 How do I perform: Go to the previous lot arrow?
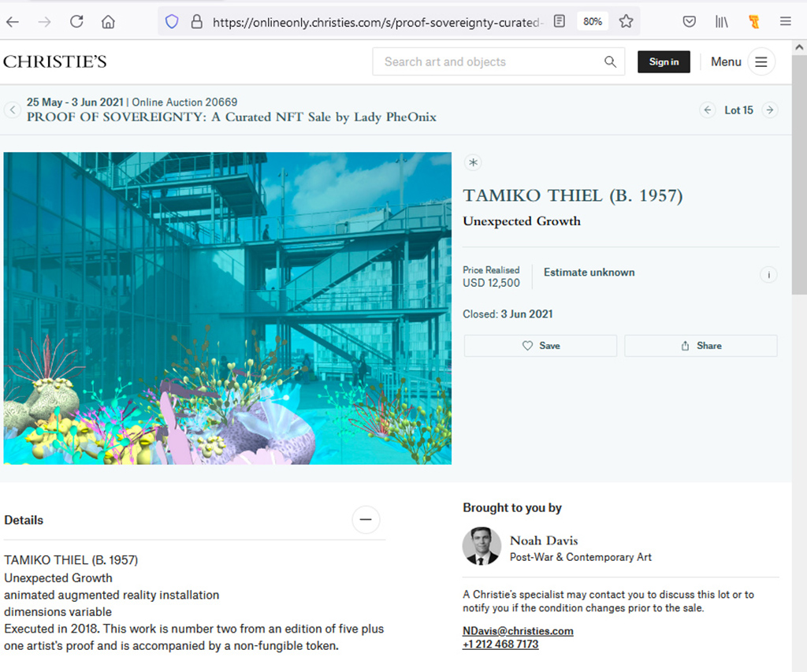[708, 110]
